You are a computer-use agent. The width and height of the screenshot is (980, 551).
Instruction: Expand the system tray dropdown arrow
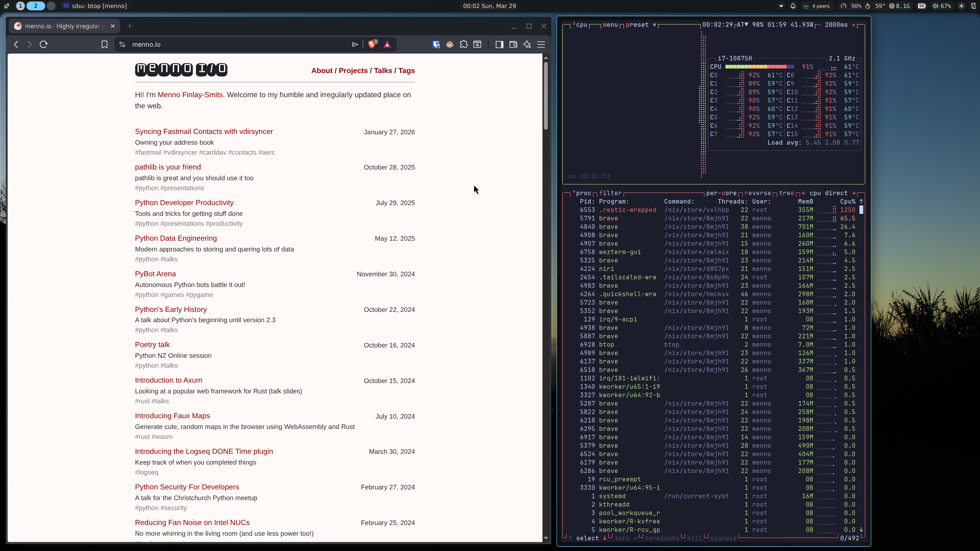[781, 6]
